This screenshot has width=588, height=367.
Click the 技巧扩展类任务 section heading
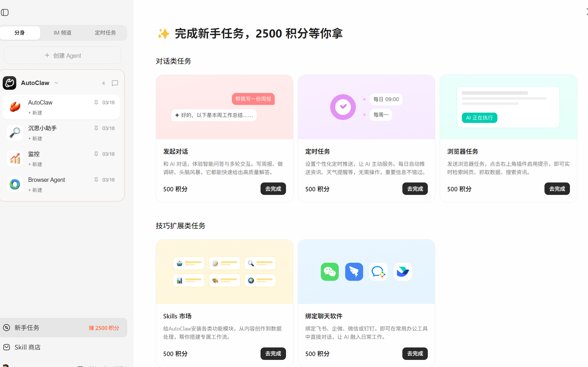tap(181, 226)
